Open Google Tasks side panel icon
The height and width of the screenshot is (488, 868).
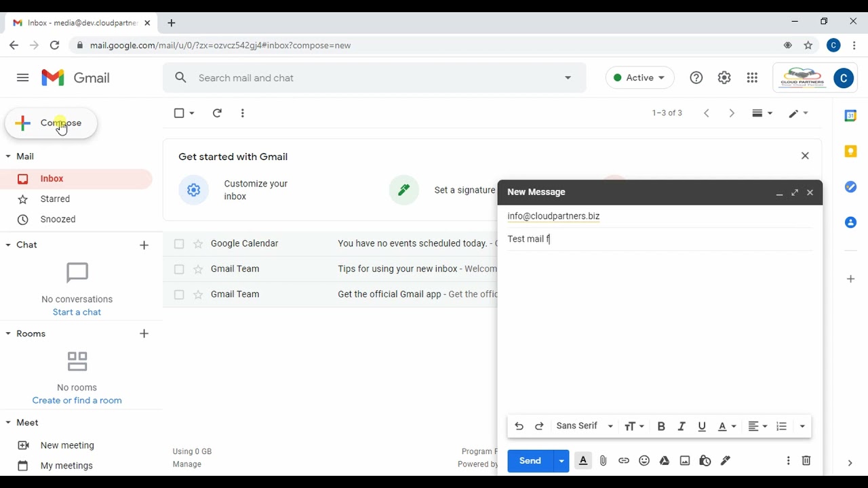850,186
